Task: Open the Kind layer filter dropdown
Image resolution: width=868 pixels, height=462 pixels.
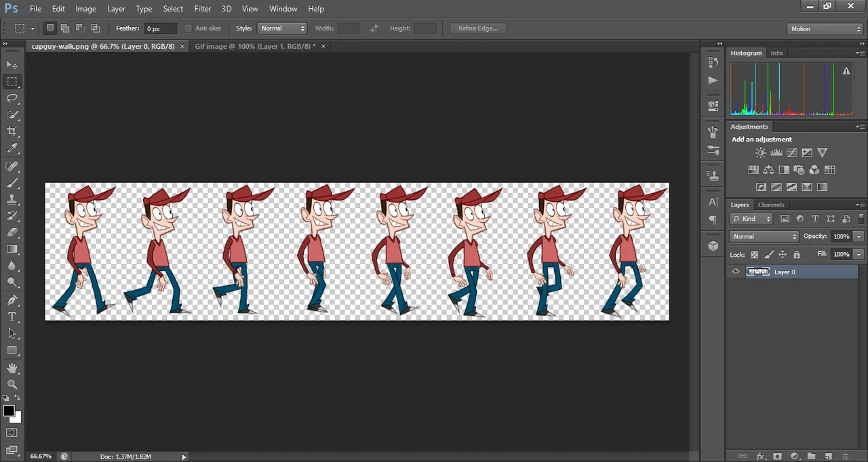Action: click(751, 219)
